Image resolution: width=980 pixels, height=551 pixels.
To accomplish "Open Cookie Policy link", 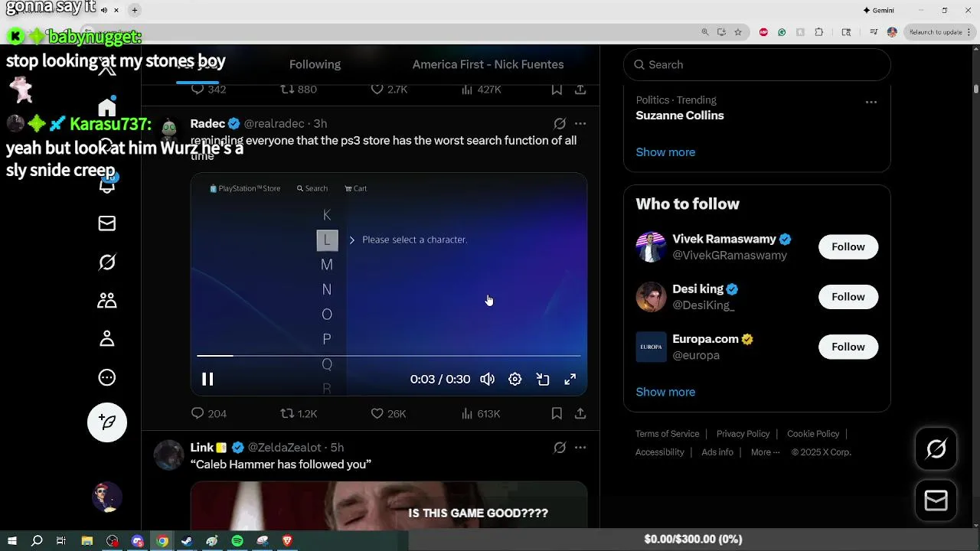I will tap(813, 434).
